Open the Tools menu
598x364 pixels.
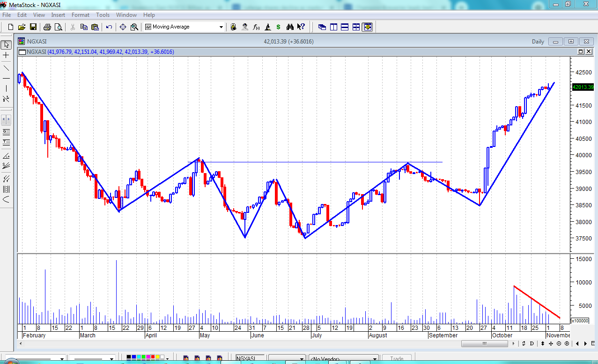[x=103, y=15]
